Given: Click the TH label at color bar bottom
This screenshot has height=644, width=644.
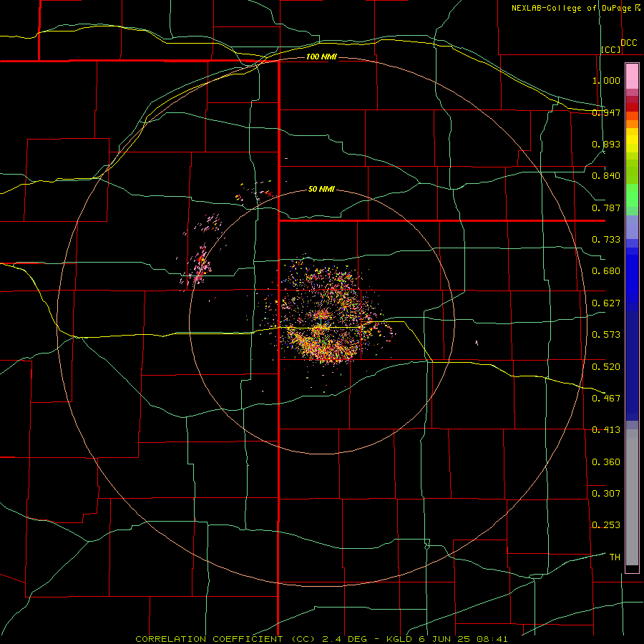Looking at the screenshot, I should click(x=615, y=557).
